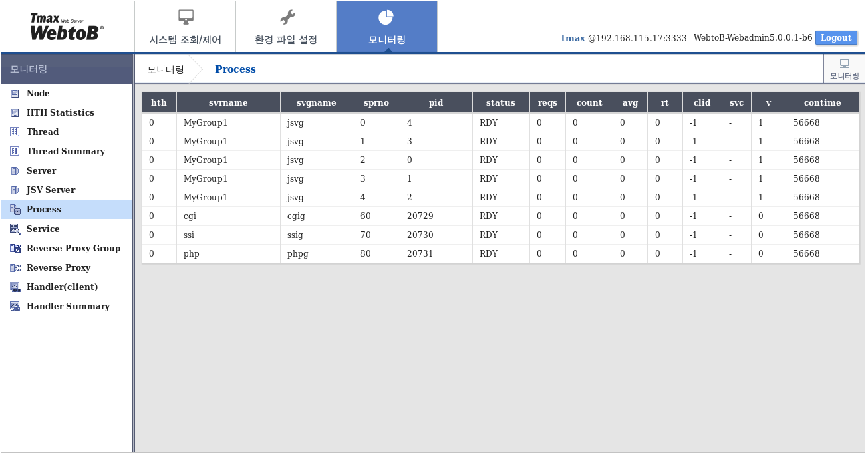Sort the table by the pid column
The width and height of the screenshot is (868, 455).
pyautogui.click(x=436, y=102)
